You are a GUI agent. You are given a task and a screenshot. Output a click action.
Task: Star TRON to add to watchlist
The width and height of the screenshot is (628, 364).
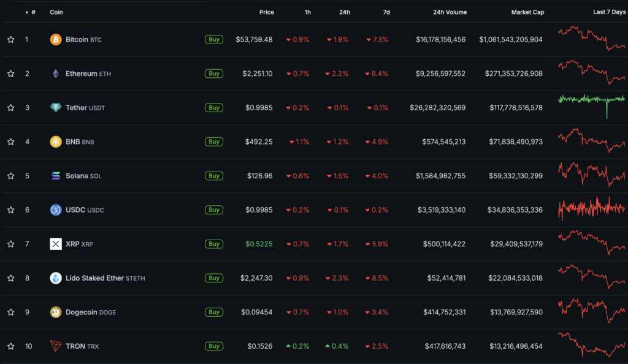(x=10, y=346)
